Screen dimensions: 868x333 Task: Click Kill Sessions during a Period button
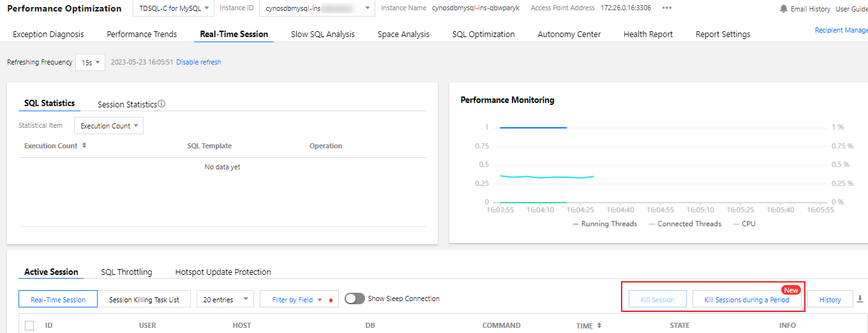(746, 299)
